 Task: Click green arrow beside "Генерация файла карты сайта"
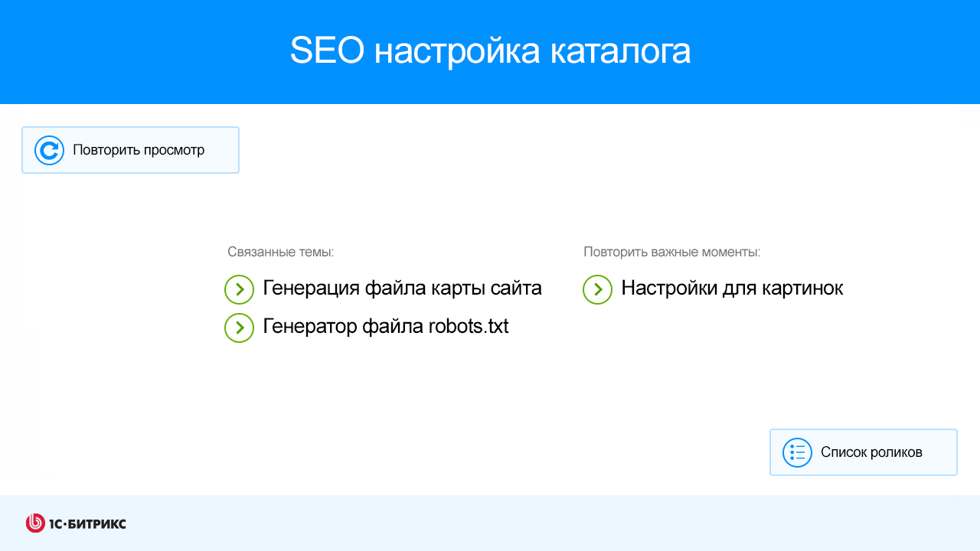[x=239, y=289]
